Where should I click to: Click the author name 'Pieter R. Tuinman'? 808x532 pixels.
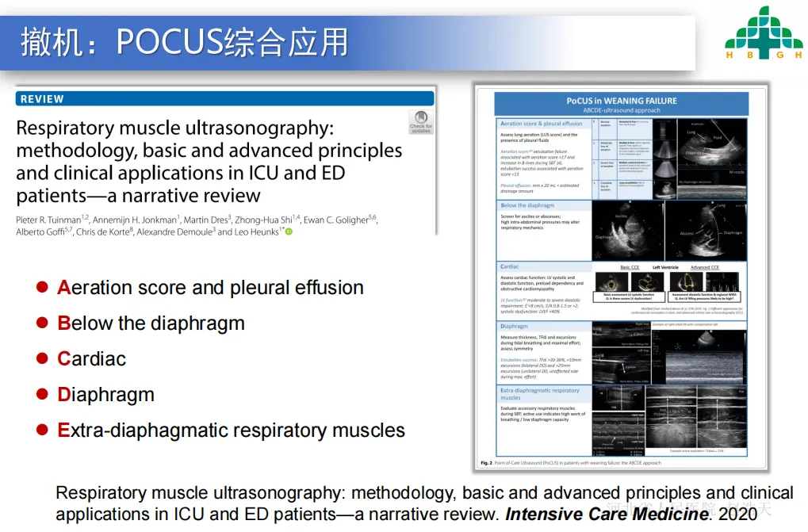(48, 220)
